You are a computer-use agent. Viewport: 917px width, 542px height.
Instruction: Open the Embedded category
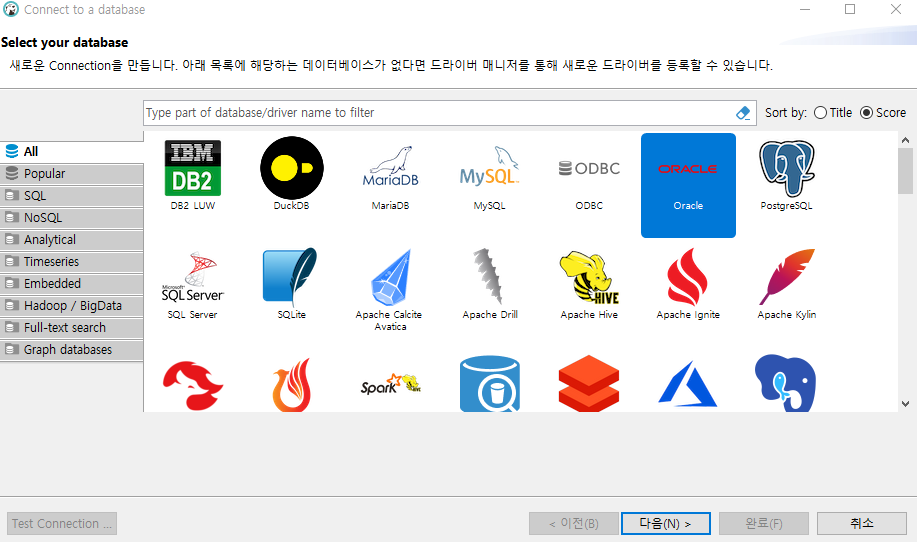[71, 284]
